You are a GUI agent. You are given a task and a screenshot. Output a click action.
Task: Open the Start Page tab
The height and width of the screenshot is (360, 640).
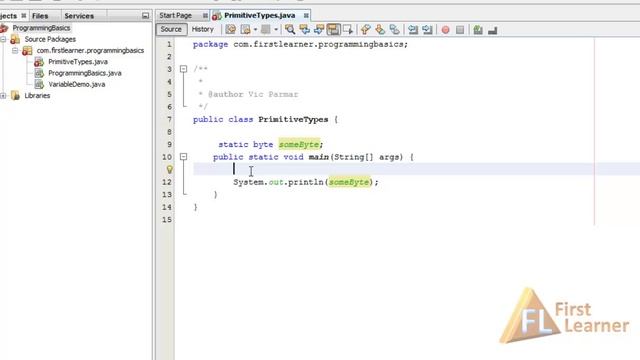coord(176,16)
